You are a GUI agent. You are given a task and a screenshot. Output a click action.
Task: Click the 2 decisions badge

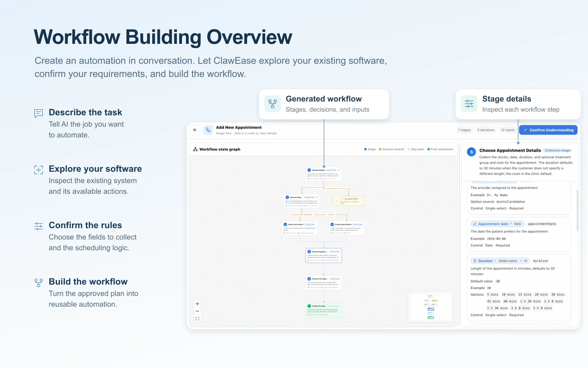486,130
